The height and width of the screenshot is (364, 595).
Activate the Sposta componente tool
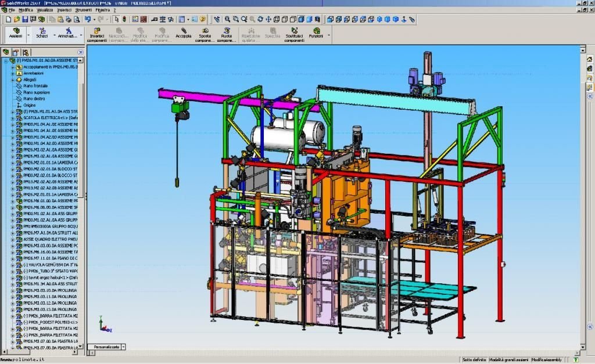click(x=205, y=34)
